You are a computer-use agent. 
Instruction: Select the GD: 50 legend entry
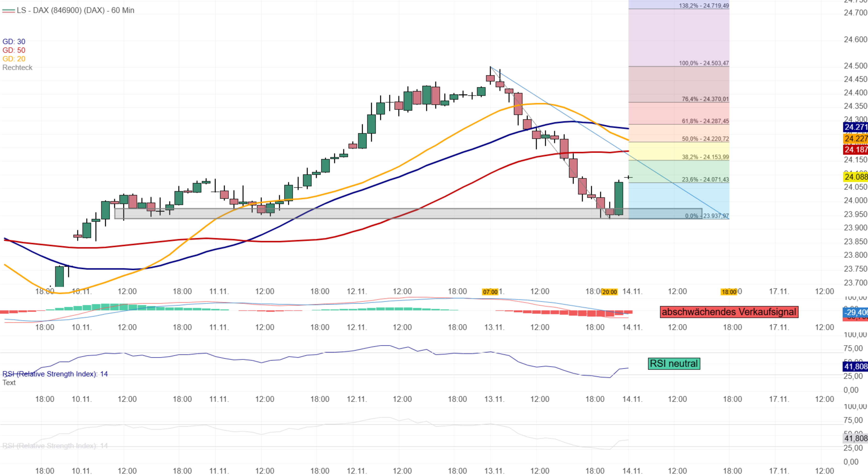click(14, 50)
